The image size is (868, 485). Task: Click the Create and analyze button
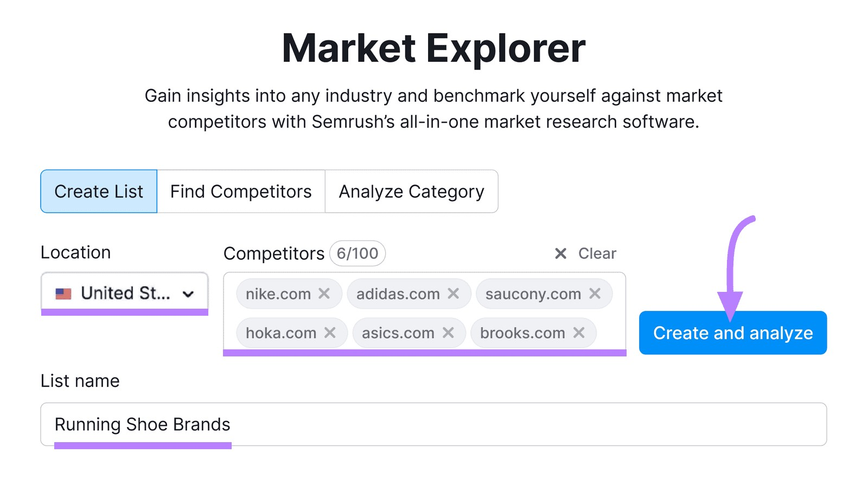(x=732, y=333)
